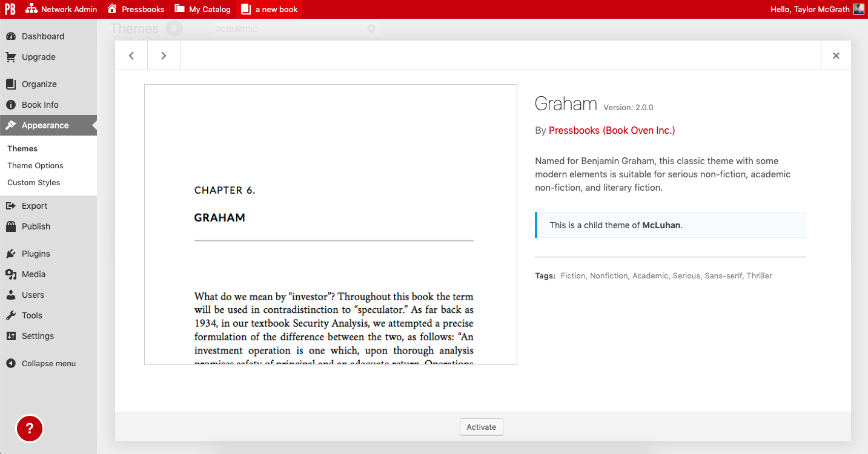Click the house icon beside Pressbooks
The image size is (868, 454).
click(x=112, y=9)
